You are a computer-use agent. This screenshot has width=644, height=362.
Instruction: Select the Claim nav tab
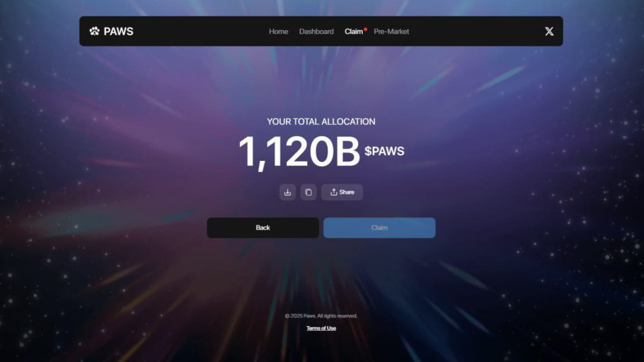[354, 31]
